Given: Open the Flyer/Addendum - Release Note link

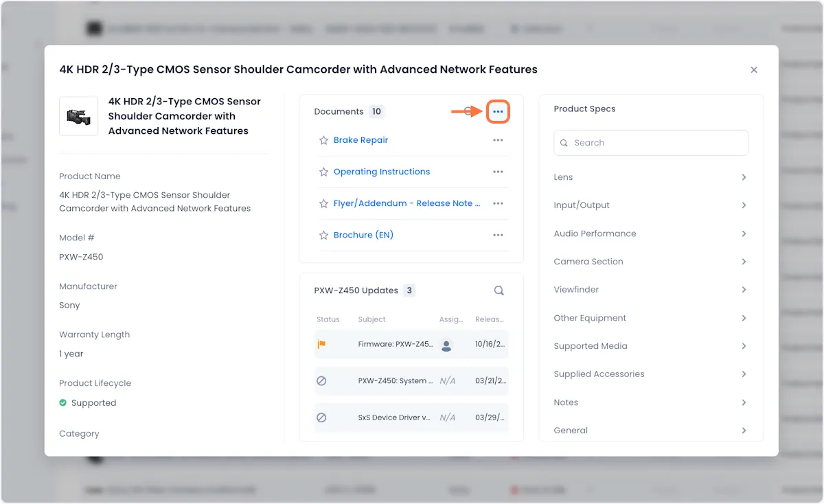Looking at the screenshot, I should 407,203.
